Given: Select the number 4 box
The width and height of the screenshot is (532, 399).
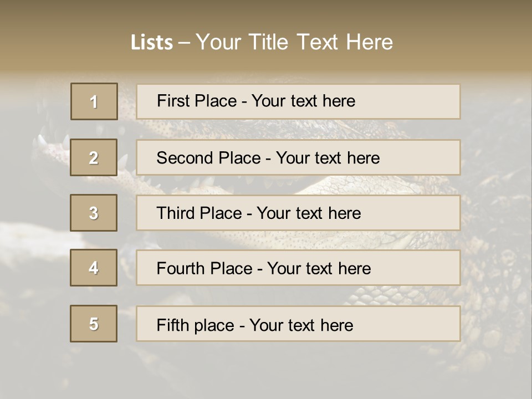Looking at the screenshot, I should [94, 268].
